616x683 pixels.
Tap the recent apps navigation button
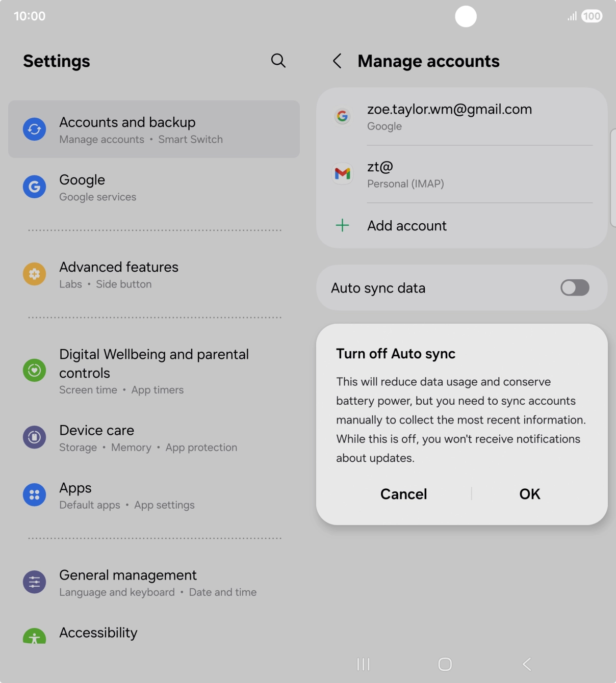(364, 664)
